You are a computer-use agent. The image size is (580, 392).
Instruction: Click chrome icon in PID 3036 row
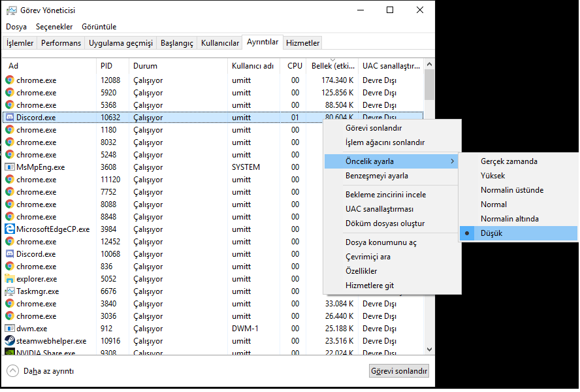coord(10,316)
